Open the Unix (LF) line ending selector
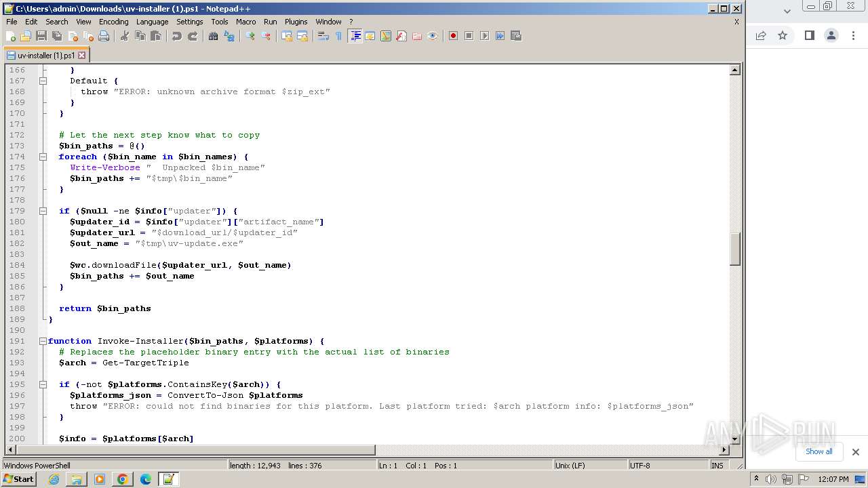 [x=590, y=466]
